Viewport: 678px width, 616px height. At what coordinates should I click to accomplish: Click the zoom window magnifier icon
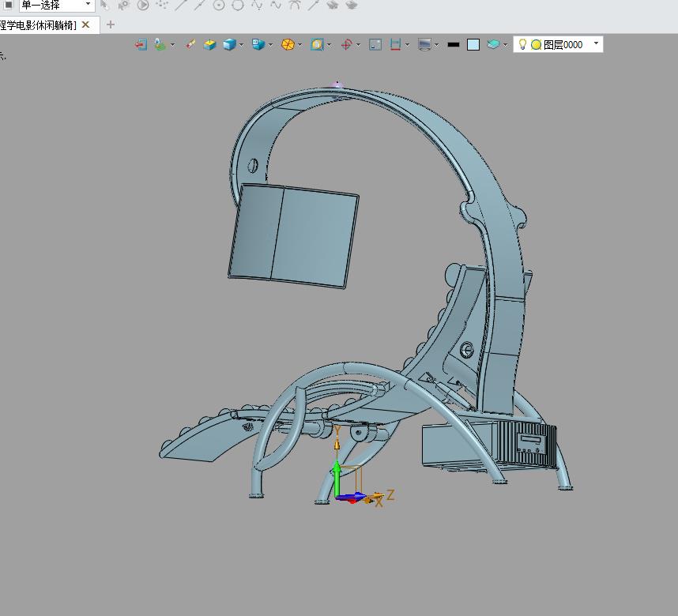(x=317, y=45)
